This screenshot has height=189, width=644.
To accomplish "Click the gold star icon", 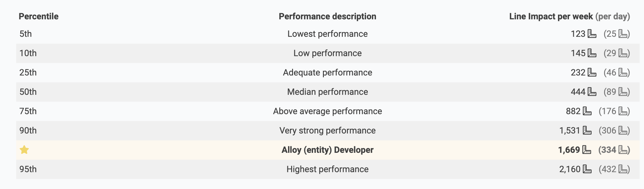I will click(24, 150).
